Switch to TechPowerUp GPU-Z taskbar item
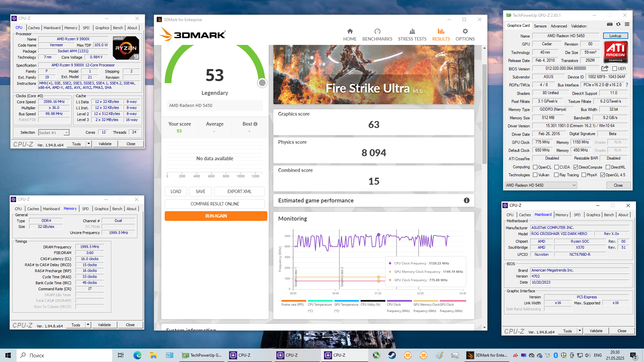This screenshot has width=644, height=362. tap(202, 355)
